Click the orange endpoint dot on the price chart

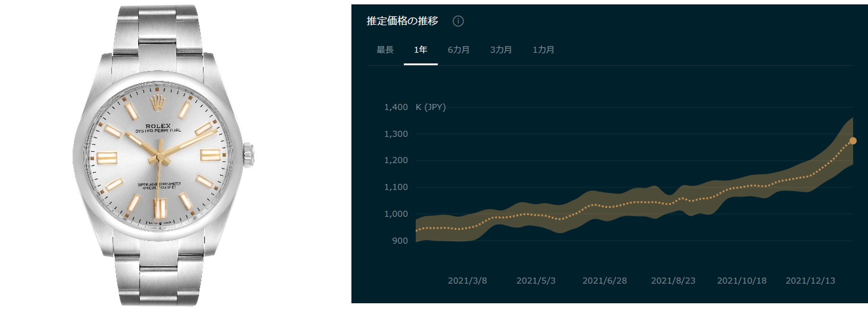853,141
